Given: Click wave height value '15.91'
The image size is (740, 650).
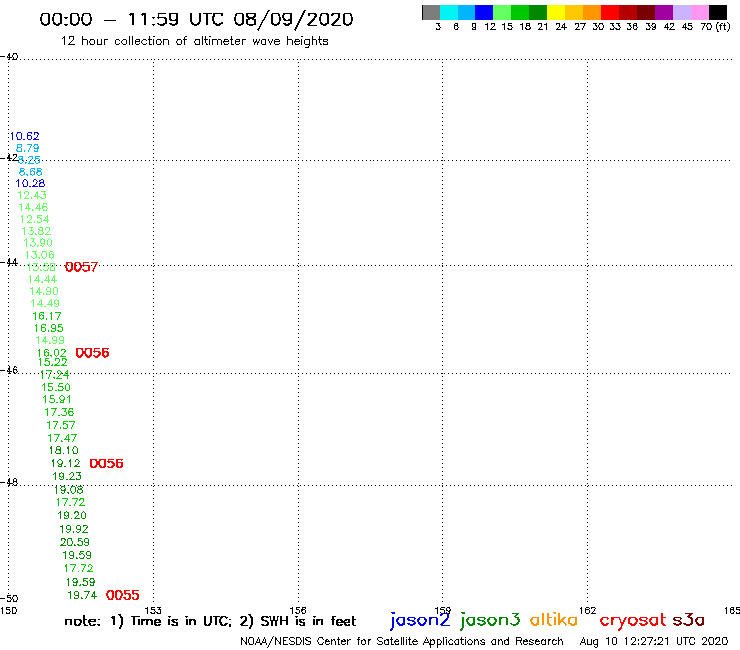Looking at the screenshot, I should (57, 399).
